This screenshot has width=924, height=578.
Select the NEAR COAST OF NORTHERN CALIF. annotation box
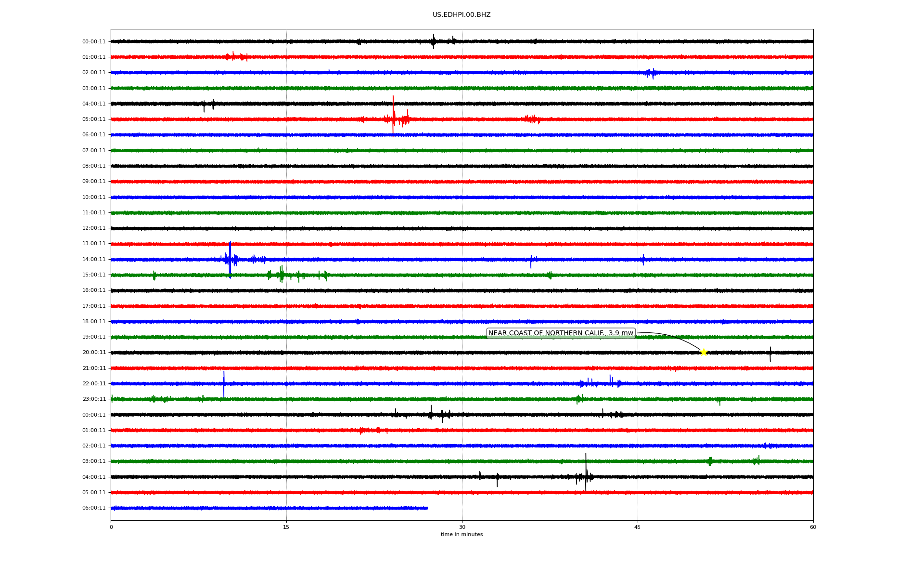coord(561,333)
